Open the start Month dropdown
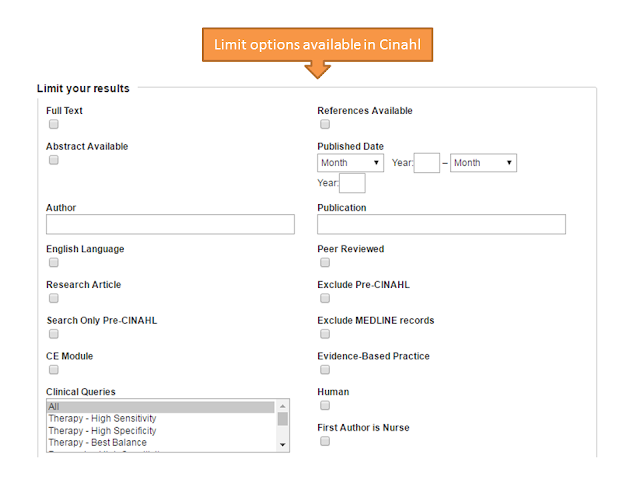This screenshot has width=640, height=480. click(350, 163)
